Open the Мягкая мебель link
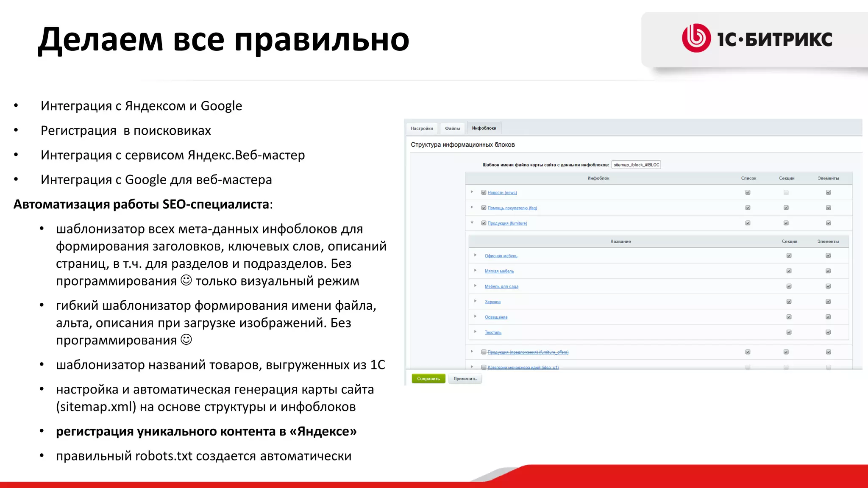 499,271
